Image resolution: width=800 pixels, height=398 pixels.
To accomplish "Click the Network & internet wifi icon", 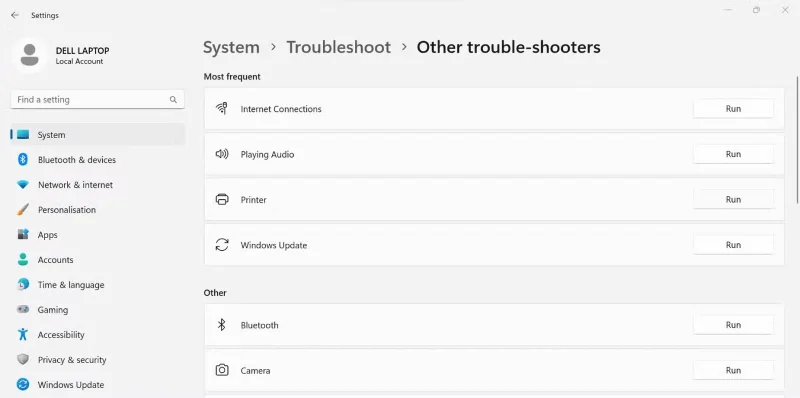I will point(23,185).
